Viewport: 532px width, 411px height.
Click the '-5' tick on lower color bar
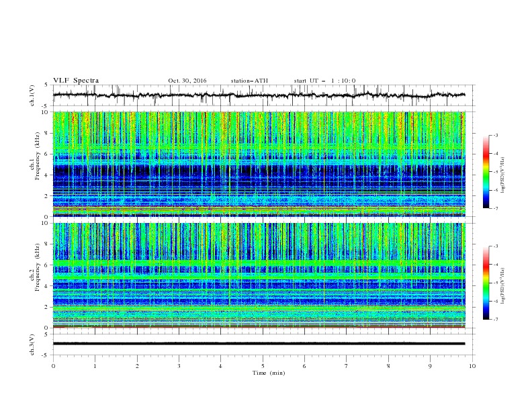point(496,283)
